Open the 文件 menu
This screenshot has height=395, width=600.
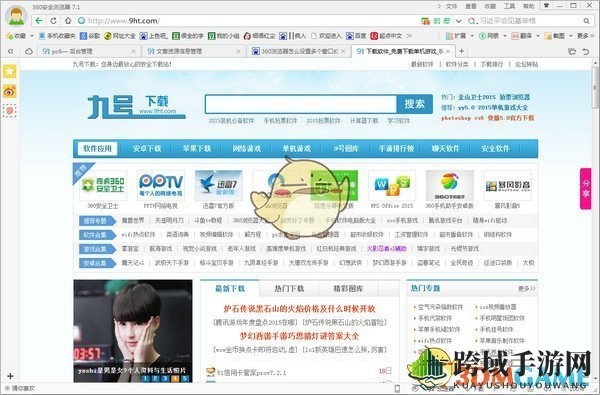point(452,6)
